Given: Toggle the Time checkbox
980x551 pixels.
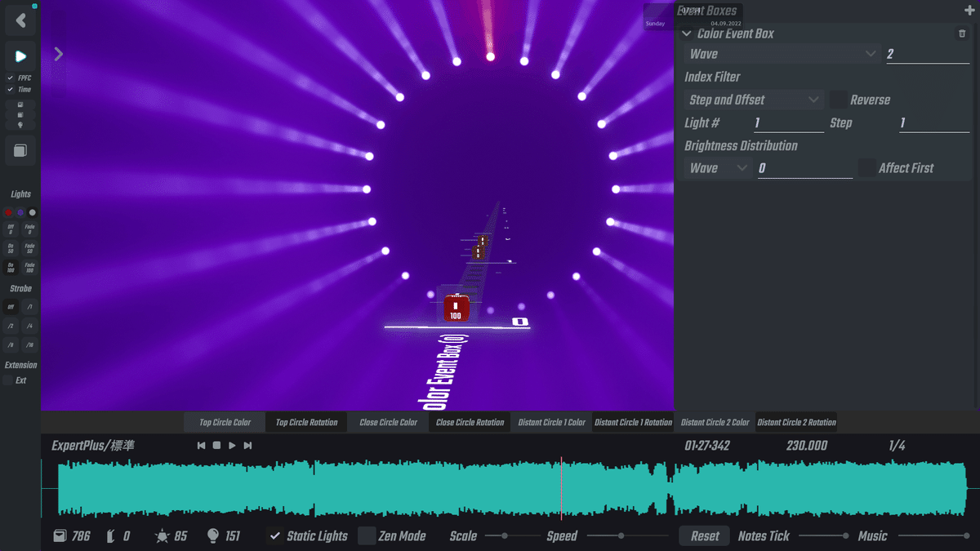Looking at the screenshot, I should (x=11, y=90).
